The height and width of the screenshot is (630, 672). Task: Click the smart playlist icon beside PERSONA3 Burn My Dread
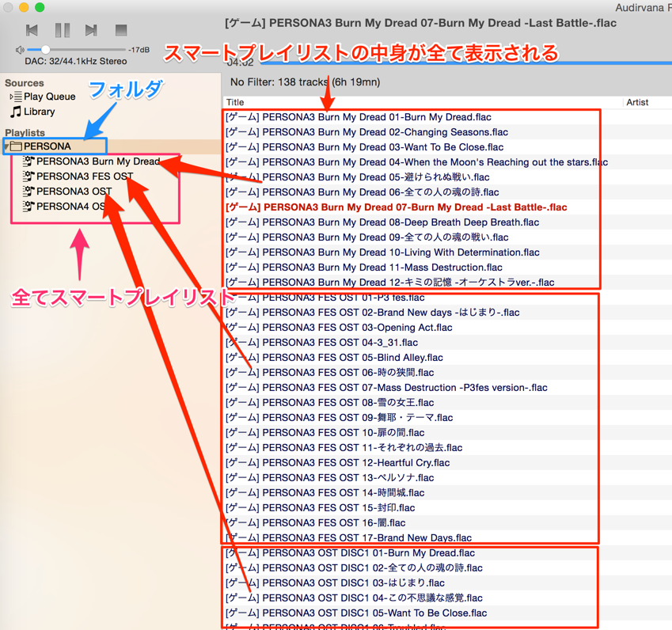coord(28,162)
